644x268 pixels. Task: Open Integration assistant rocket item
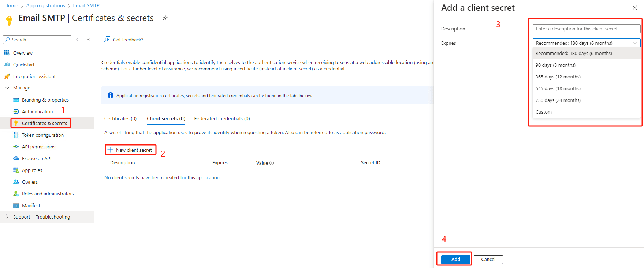7,76
